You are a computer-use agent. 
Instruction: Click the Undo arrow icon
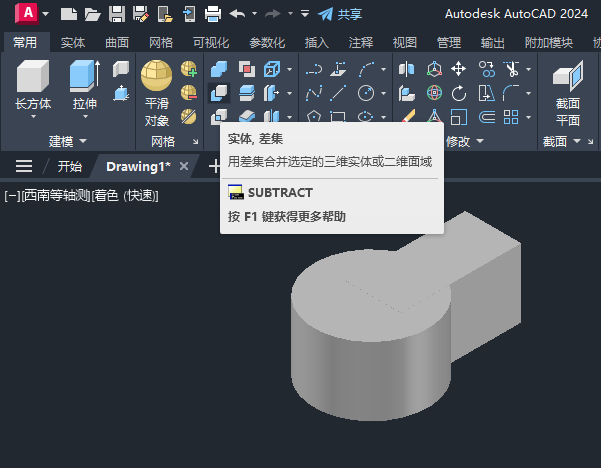237,14
